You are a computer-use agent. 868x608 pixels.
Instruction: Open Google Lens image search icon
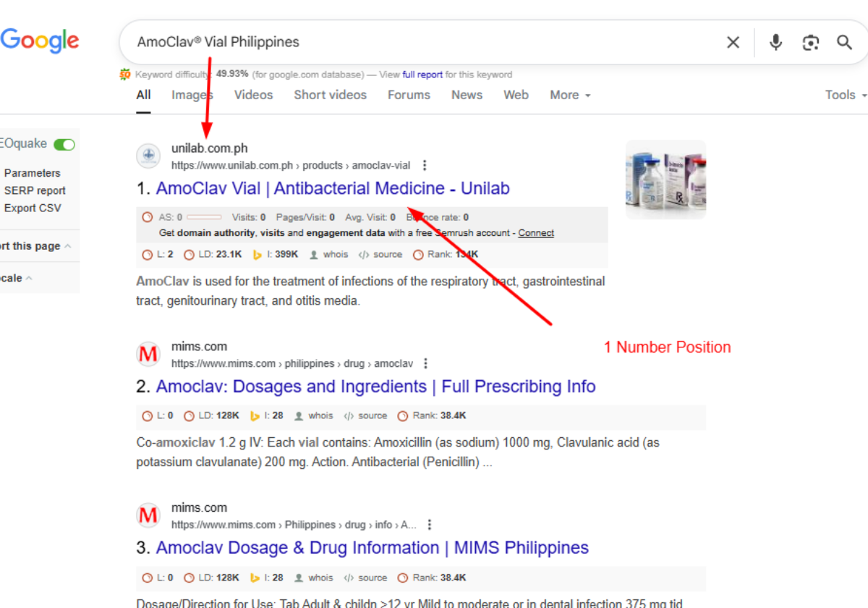(811, 42)
